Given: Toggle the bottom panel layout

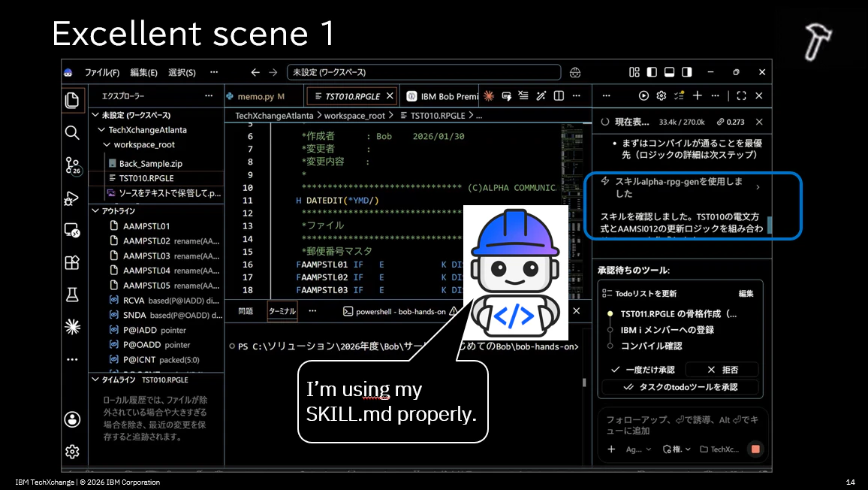Looking at the screenshot, I should [x=669, y=72].
